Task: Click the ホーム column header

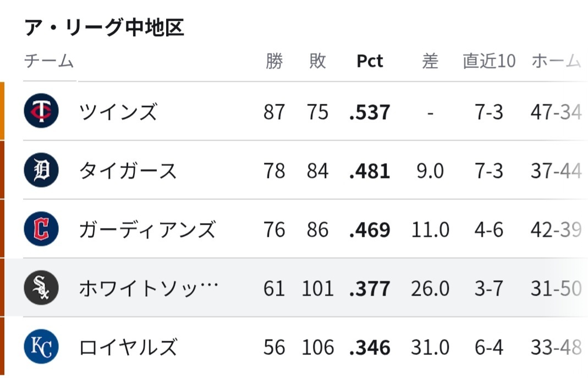Action: 557,60
